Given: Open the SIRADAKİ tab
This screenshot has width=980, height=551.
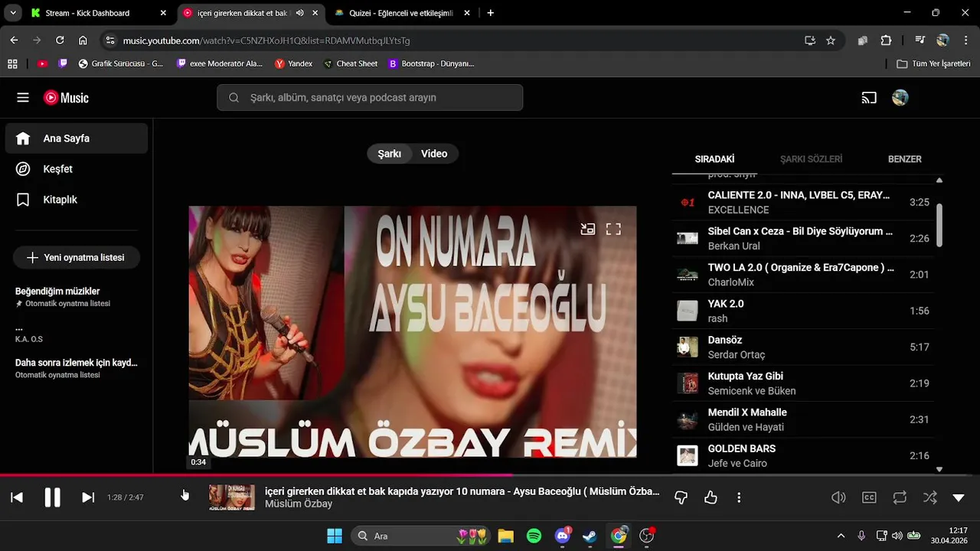Looking at the screenshot, I should (714, 159).
